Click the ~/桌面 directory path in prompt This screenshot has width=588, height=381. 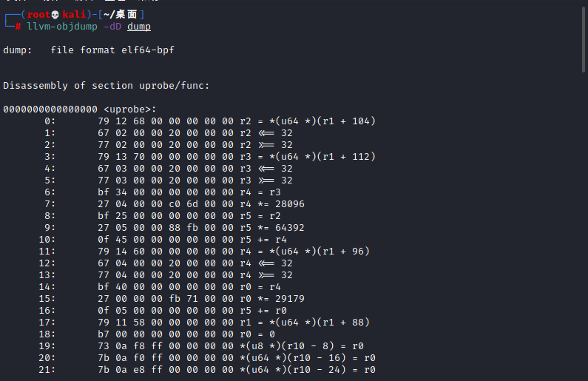point(121,15)
